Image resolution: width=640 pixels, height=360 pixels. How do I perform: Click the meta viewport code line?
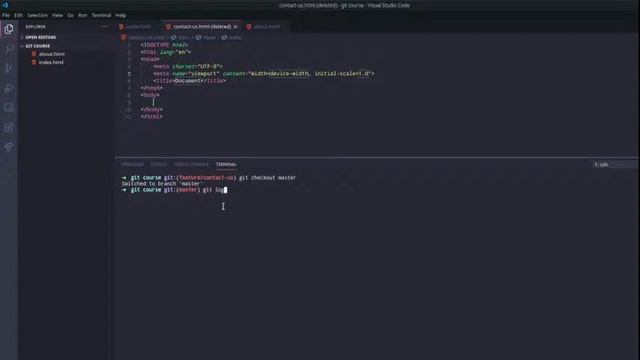[264, 73]
